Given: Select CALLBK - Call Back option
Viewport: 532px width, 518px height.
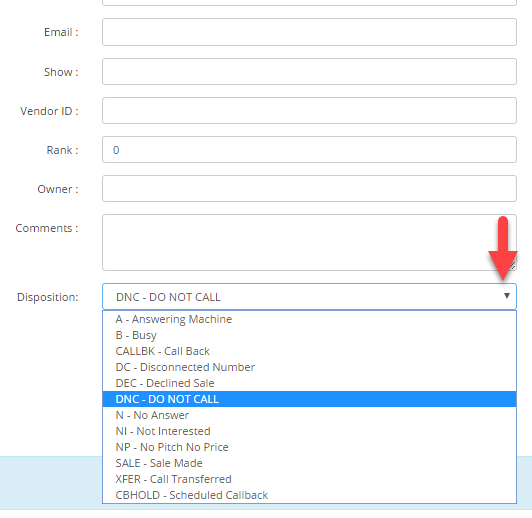Looking at the screenshot, I should click(x=309, y=351).
